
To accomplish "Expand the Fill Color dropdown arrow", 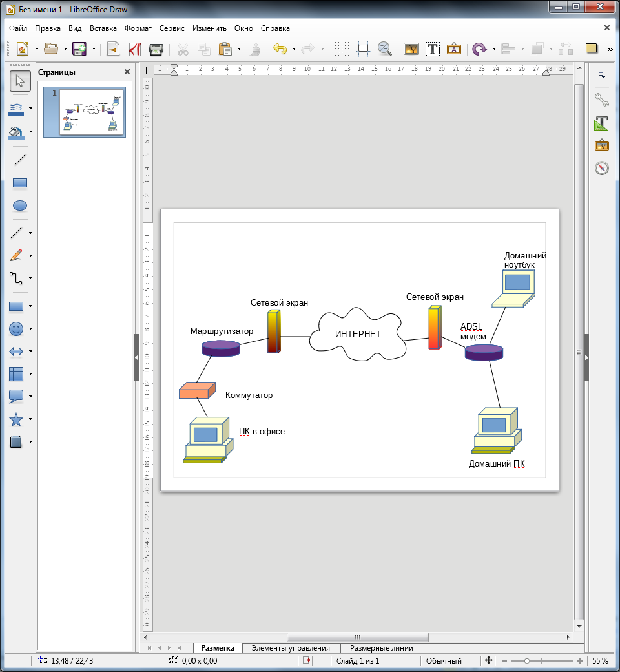I will 31,132.
